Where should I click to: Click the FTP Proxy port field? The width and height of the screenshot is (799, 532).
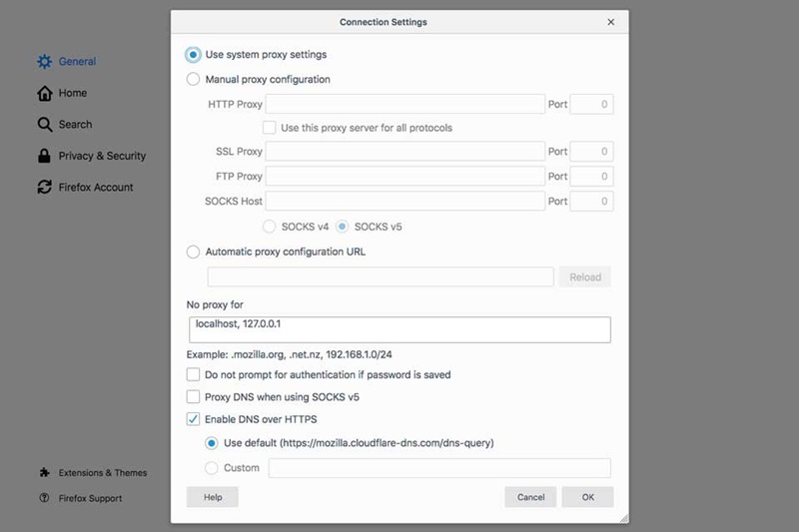click(591, 176)
